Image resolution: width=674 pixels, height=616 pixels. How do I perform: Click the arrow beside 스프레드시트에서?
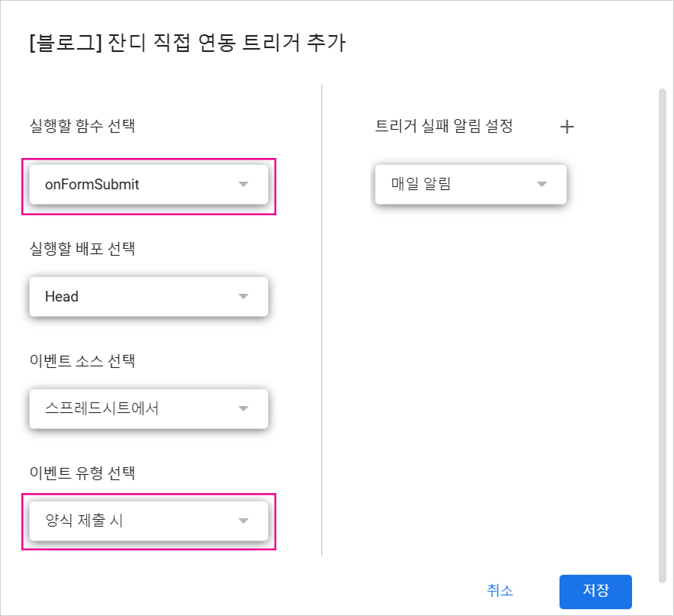[x=243, y=408]
